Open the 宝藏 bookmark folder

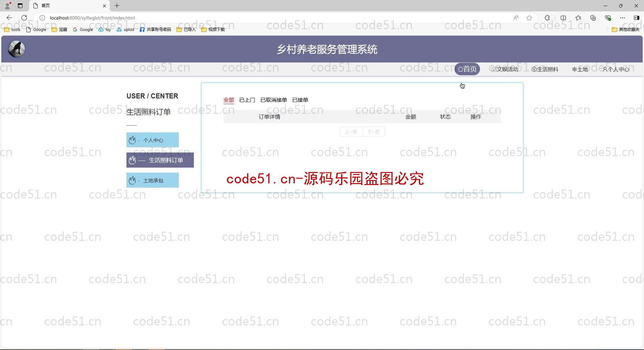tap(59, 30)
